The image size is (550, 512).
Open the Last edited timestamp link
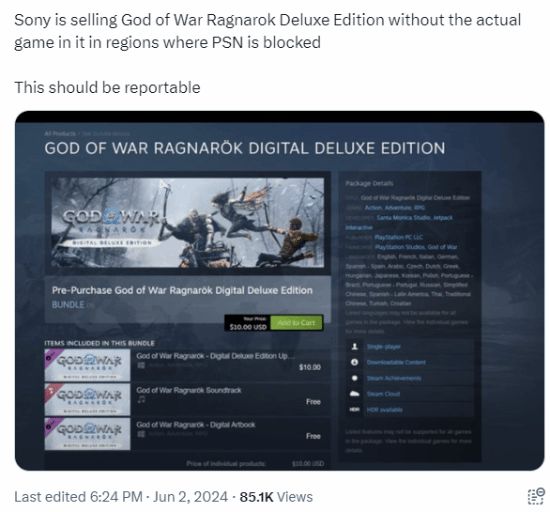pyautogui.click(x=121, y=497)
